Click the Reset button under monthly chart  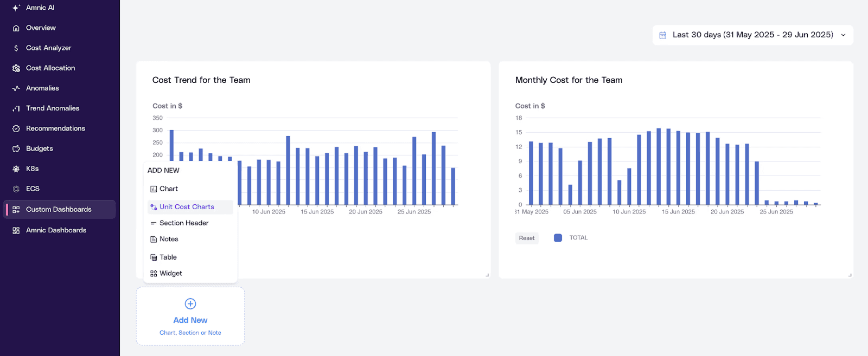point(527,238)
